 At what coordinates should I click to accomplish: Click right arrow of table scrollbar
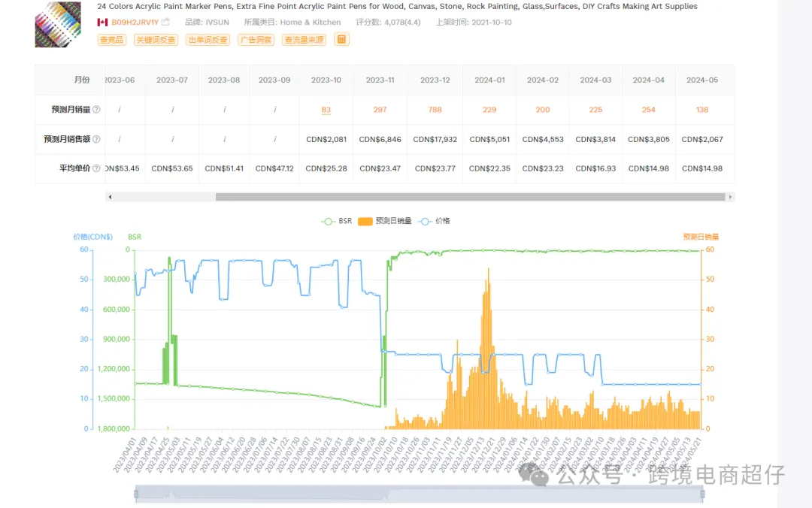(x=730, y=197)
